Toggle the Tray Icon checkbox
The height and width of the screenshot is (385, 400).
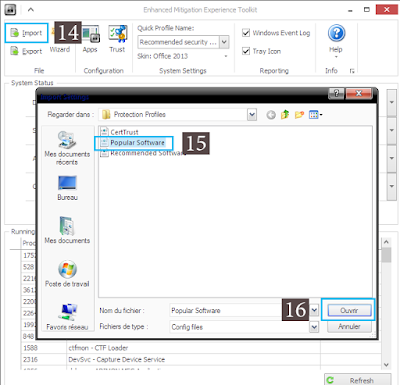pyautogui.click(x=246, y=51)
